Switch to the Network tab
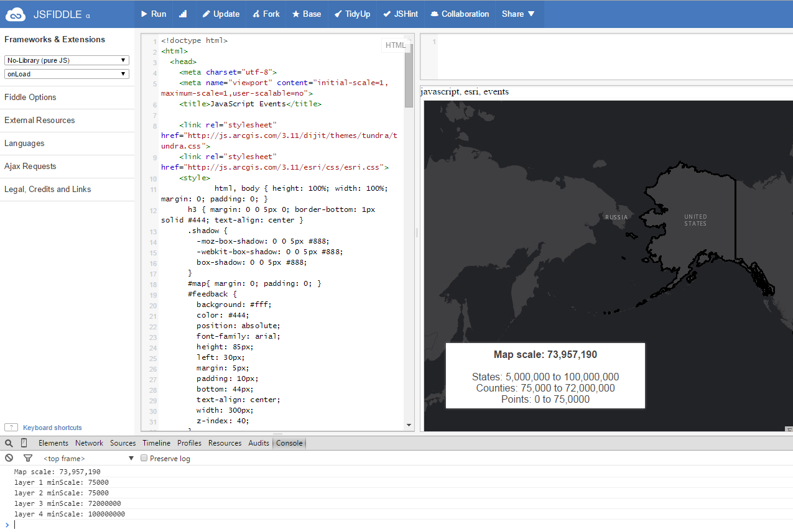This screenshot has height=532, width=793. click(x=90, y=443)
